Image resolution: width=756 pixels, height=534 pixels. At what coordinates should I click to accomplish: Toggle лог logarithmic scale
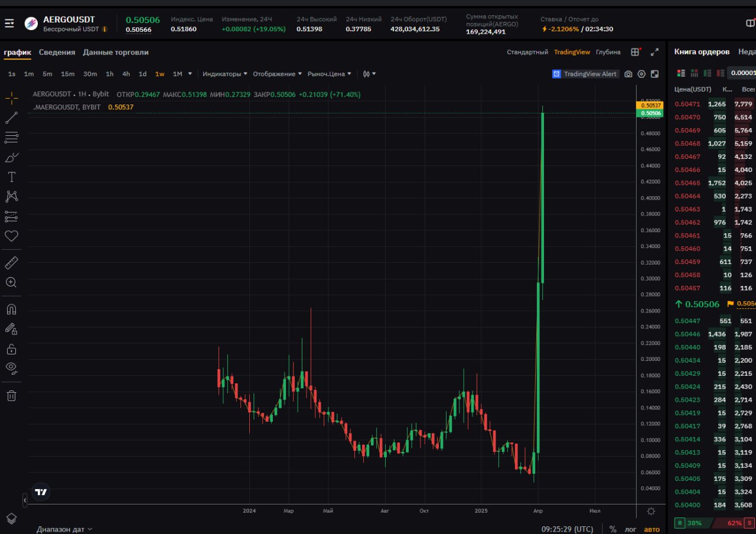(631, 529)
